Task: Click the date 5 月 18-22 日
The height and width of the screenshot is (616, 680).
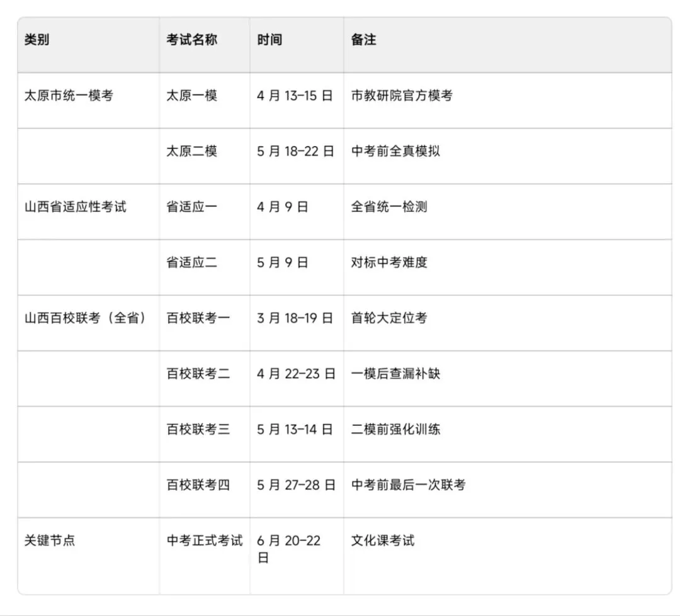Action: 295,151
